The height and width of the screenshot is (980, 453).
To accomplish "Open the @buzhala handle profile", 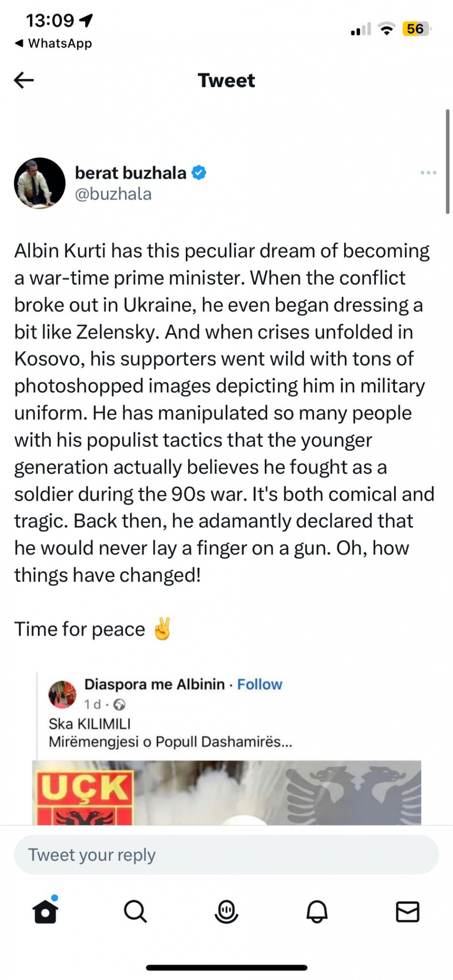I will (113, 194).
